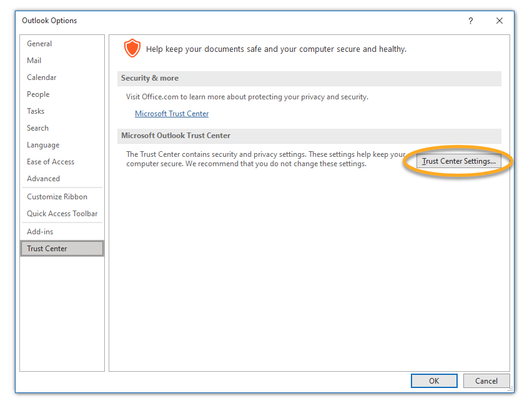532x403 pixels.
Task: Select Mail in the sidebar
Action: pyautogui.click(x=34, y=61)
